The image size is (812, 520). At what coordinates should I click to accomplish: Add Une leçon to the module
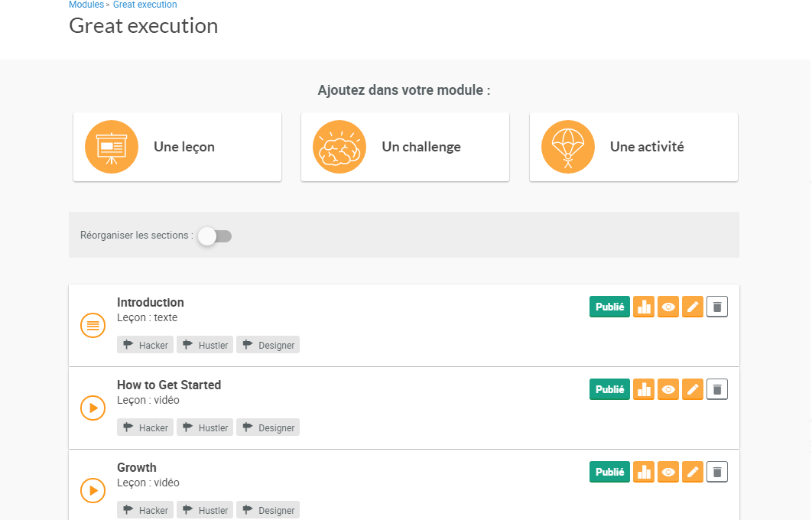click(x=177, y=147)
